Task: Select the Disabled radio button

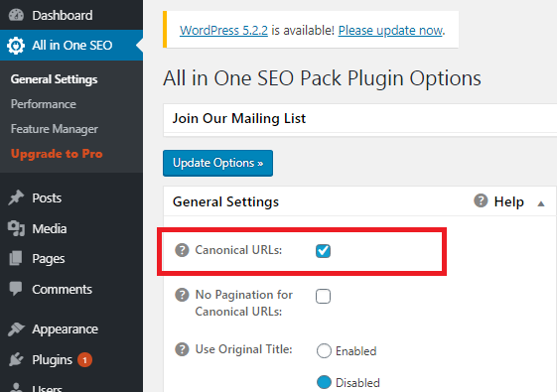Action: [x=324, y=382]
